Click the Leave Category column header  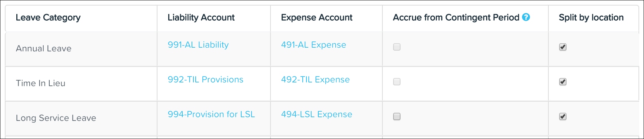(x=48, y=18)
